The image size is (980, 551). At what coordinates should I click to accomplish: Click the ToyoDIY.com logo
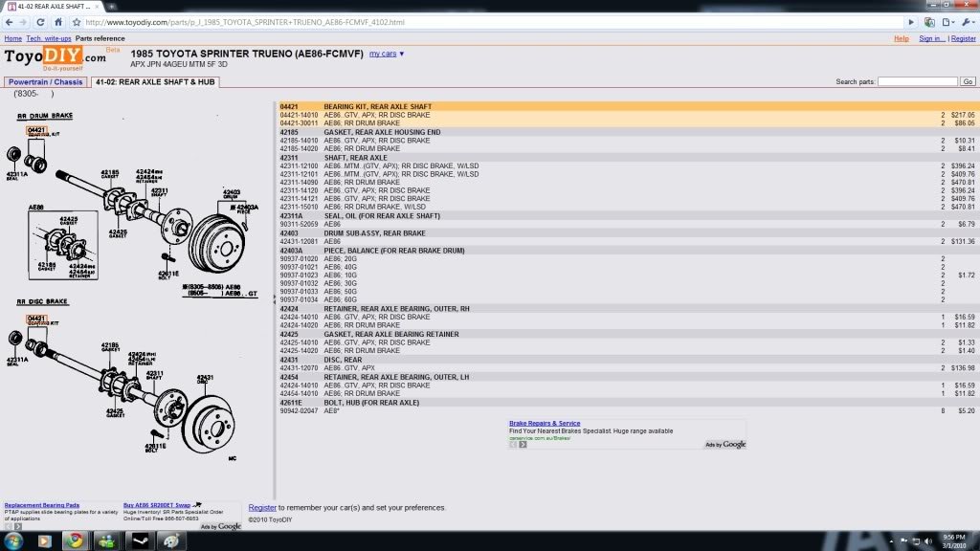point(55,58)
